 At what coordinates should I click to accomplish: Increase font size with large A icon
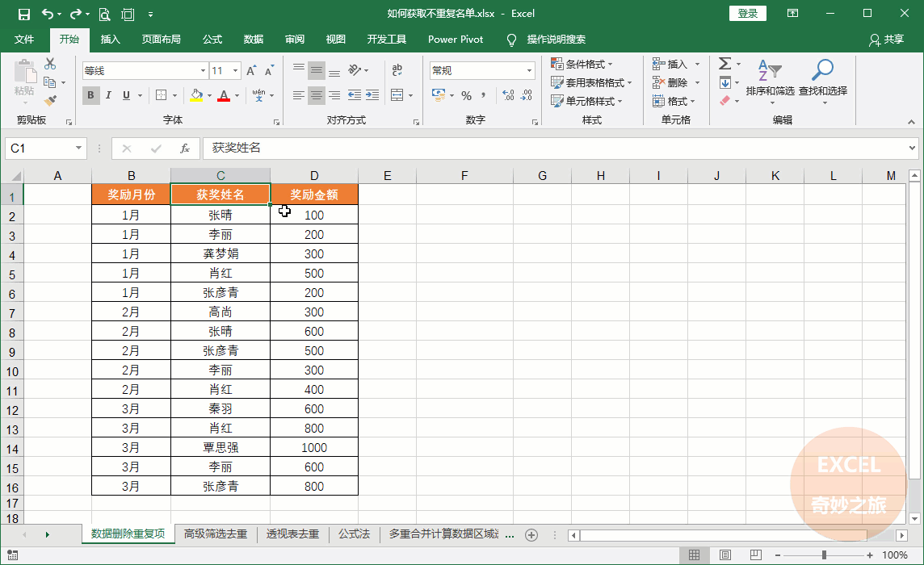pyautogui.click(x=251, y=71)
